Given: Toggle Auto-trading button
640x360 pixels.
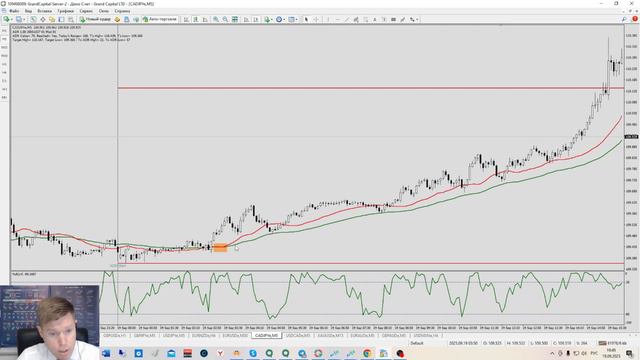Looking at the screenshot, I should (x=160, y=19).
